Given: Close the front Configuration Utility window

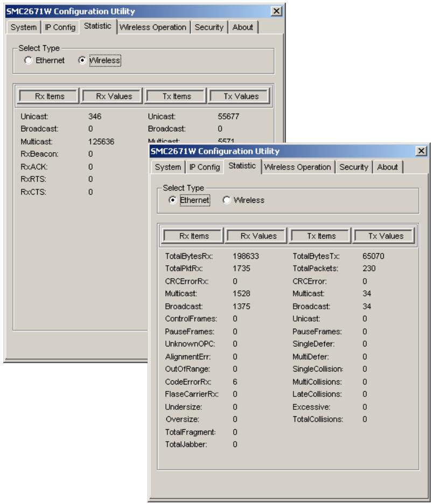Looking at the screenshot, I should (x=421, y=151).
